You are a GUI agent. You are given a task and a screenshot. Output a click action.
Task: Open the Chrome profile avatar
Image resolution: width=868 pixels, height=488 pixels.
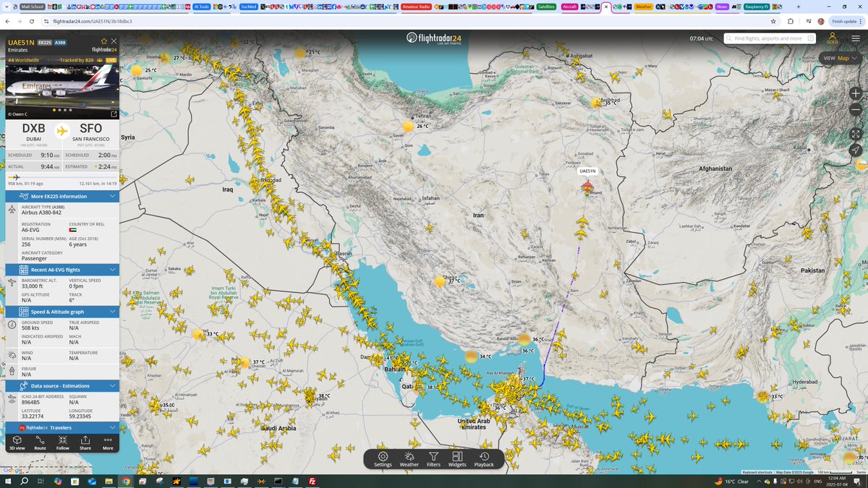coord(821,21)
